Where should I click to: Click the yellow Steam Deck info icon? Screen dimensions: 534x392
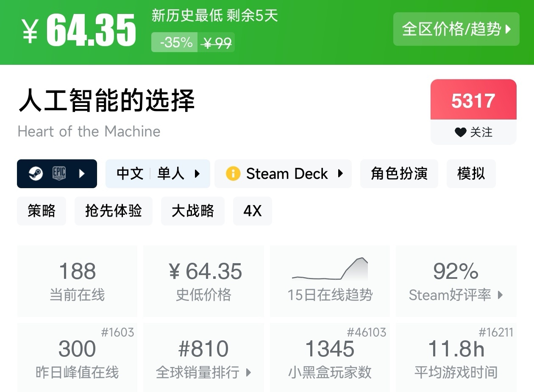(x=233, y=174)
